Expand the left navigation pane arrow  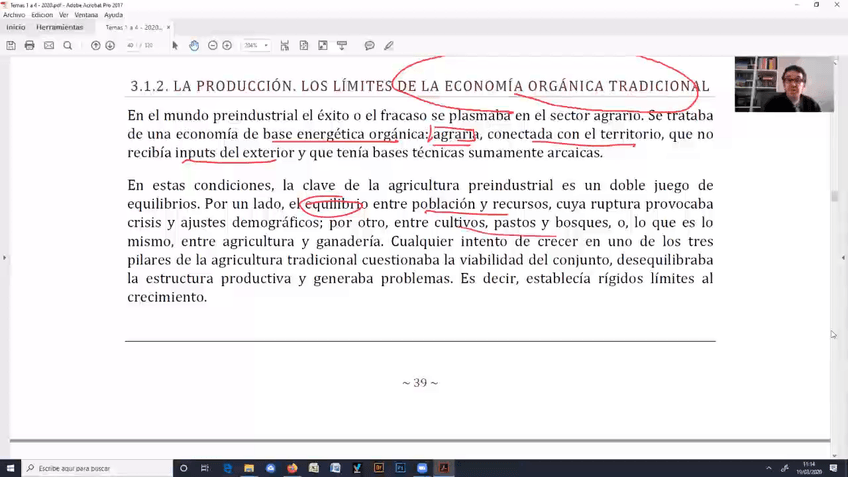click(4, 258)
